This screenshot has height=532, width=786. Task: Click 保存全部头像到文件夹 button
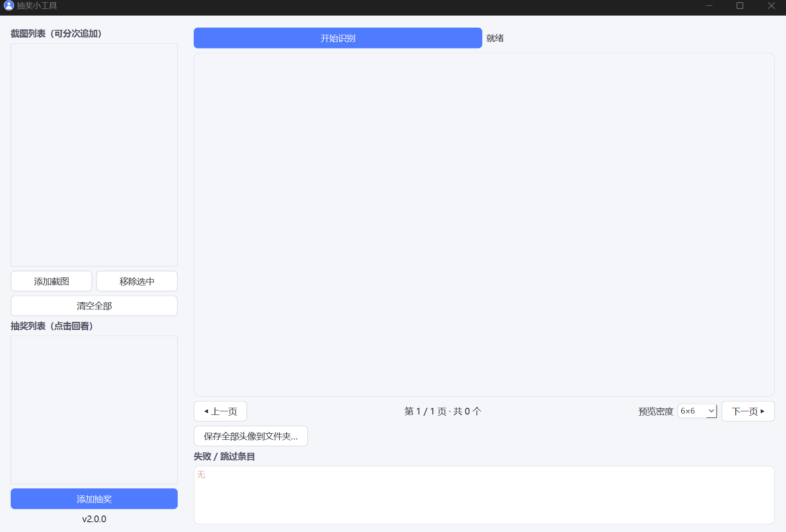point(251,436)
